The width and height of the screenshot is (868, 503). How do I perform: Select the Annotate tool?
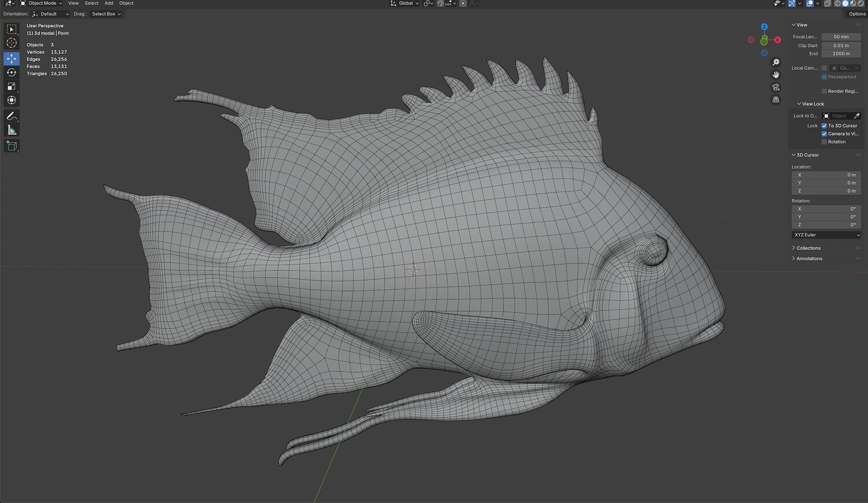point(12,116)
